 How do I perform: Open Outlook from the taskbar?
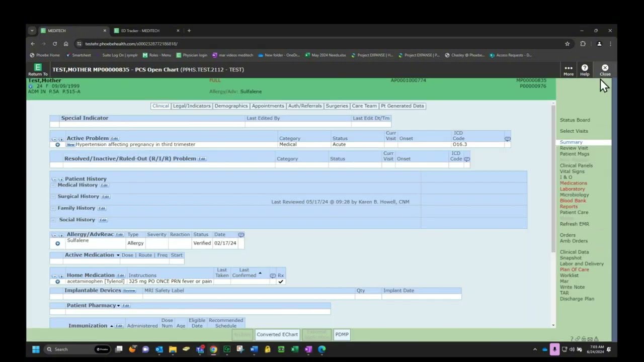click(159, 349)
